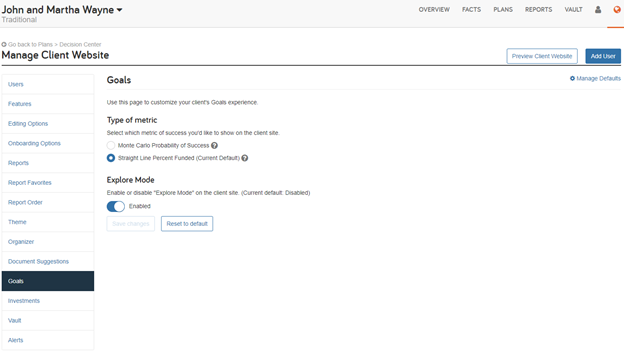Open Report Order in the sidebar

pyautogui.click(x=48, y=202)
